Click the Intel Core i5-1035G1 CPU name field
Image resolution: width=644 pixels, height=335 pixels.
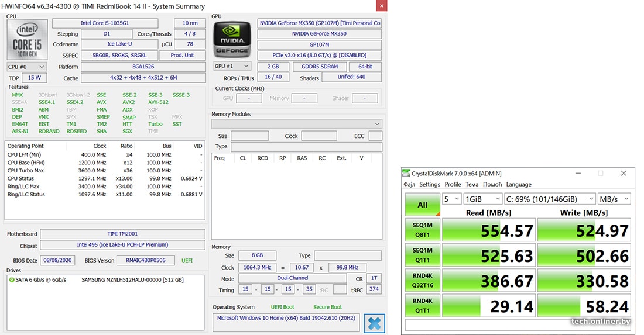105,23
